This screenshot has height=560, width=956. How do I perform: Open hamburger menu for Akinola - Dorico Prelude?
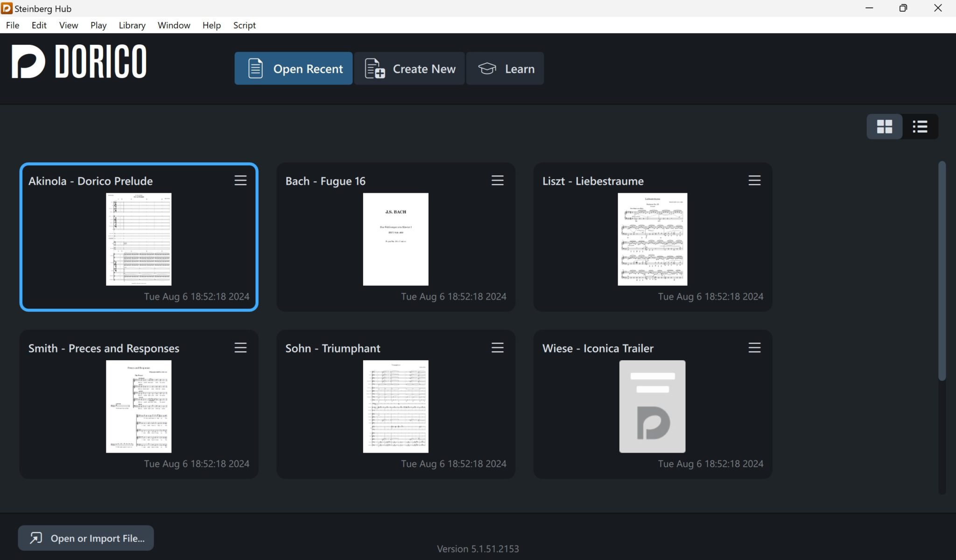click(240, 181)
